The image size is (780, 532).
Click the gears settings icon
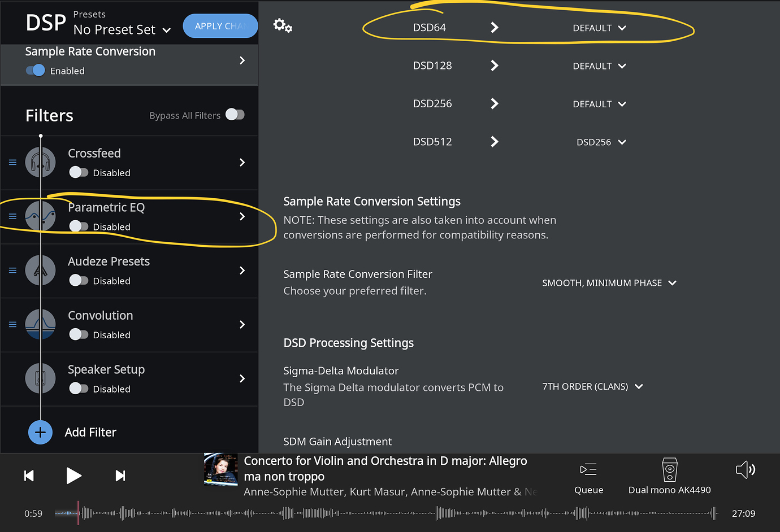click(283, 25)
